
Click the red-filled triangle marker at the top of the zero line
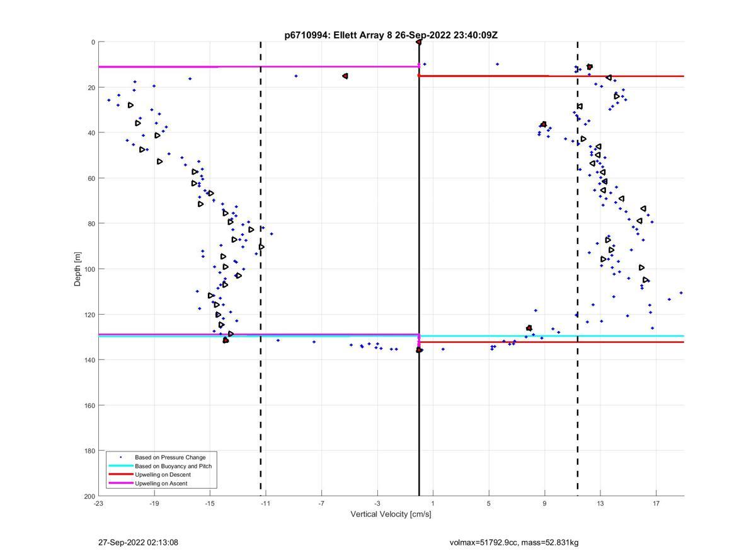coord(418,42)
